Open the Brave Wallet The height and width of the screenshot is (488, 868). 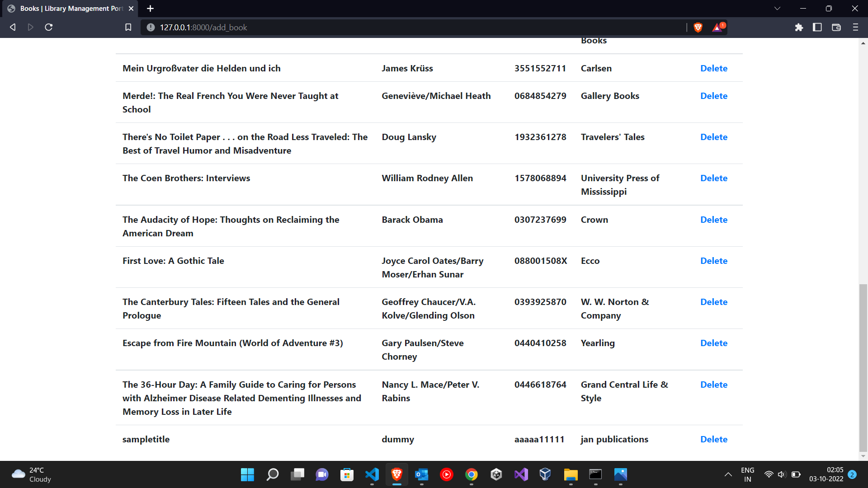pyautogui.click(x=836, y=27)
